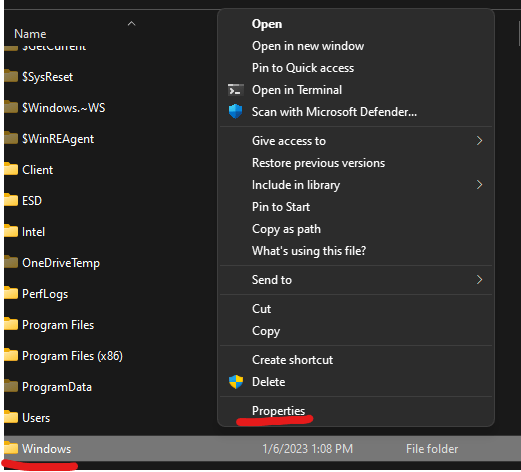Expand the Include in library submenu arrow
Screen dimensions: 521x472
click(x=479, y=185)
